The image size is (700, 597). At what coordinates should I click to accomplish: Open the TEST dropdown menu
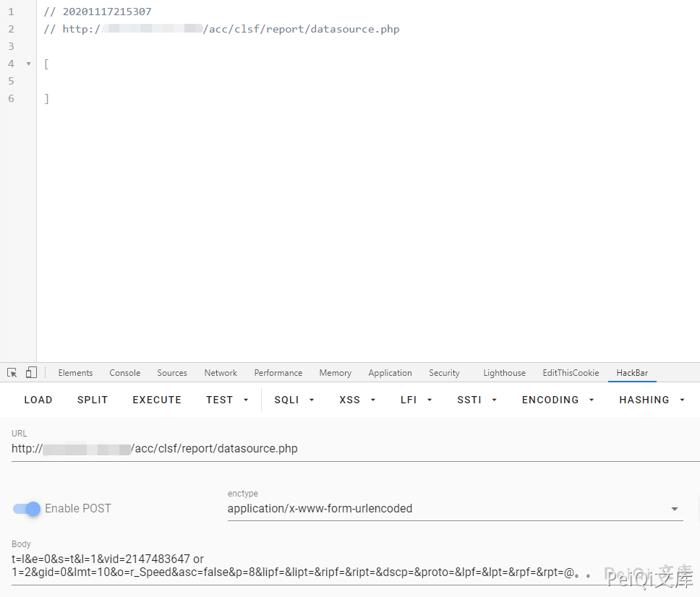227,400
